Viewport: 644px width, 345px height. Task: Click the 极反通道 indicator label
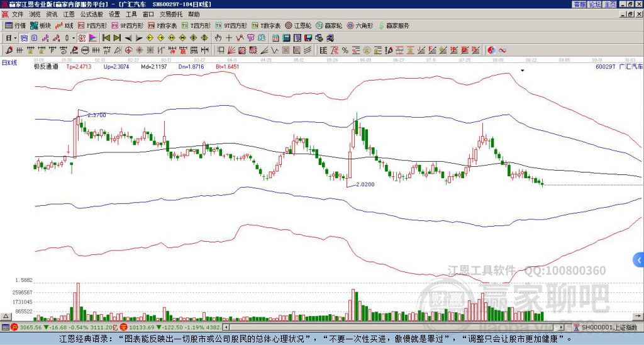click(45, 66)
